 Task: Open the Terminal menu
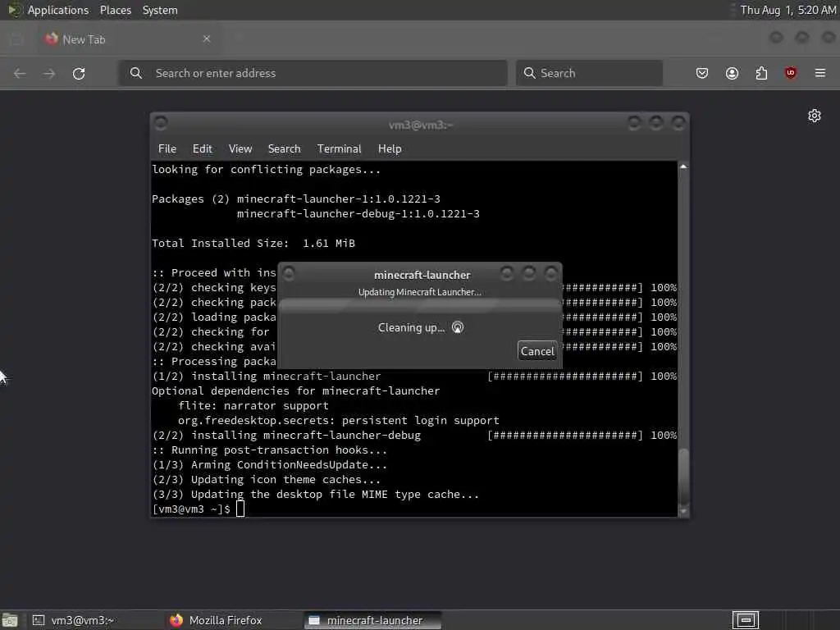click(339, 149)
